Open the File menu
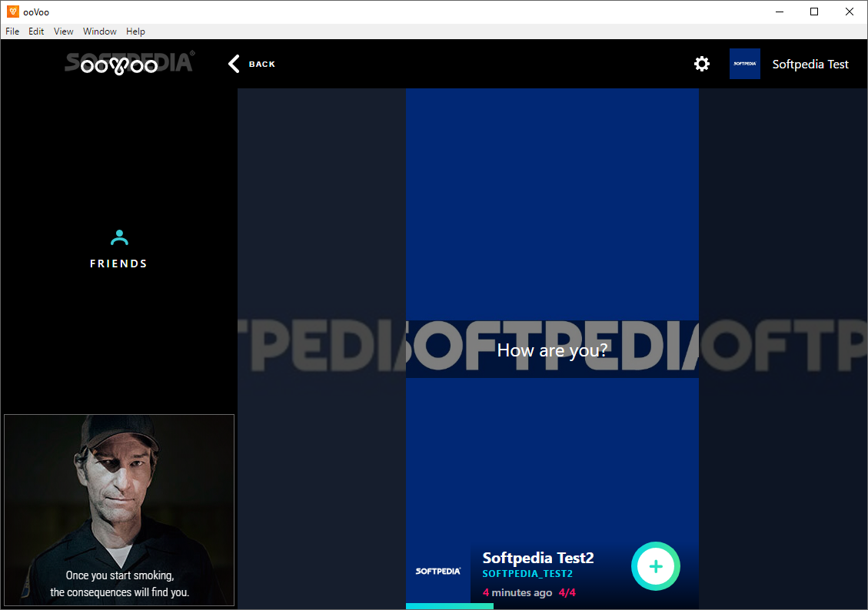 tap(12, 31)
